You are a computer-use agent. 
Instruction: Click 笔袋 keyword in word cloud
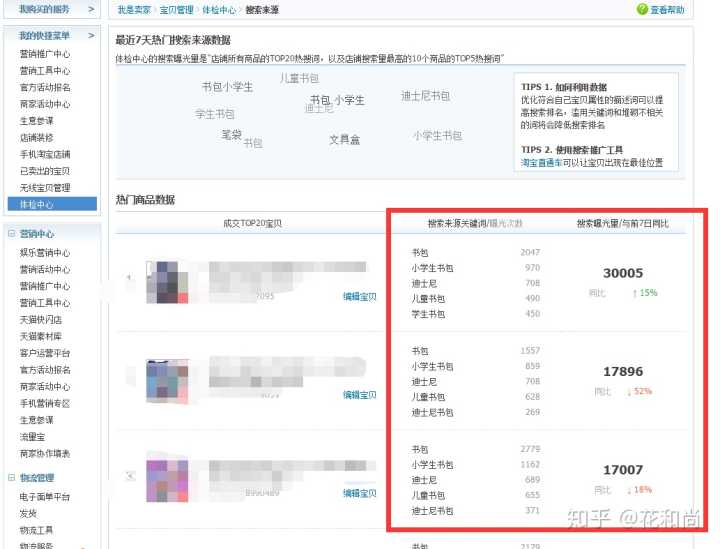[231, 134]
